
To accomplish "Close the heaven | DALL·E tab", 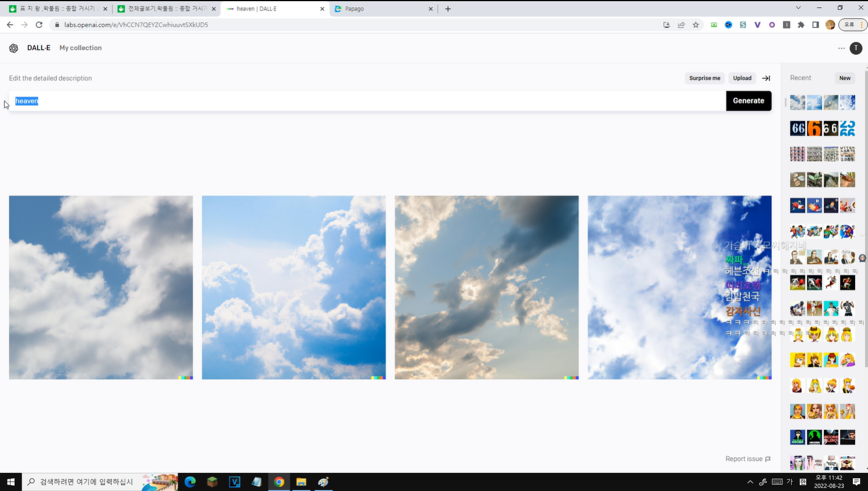I will click(x=322, y=9).
